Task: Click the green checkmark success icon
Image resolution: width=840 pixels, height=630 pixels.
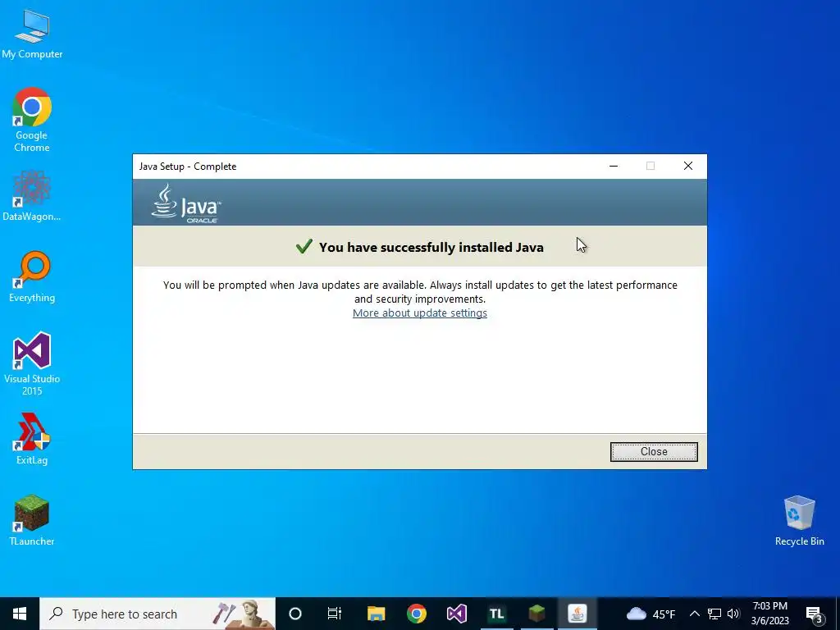Action: click(x=304, y=246)
